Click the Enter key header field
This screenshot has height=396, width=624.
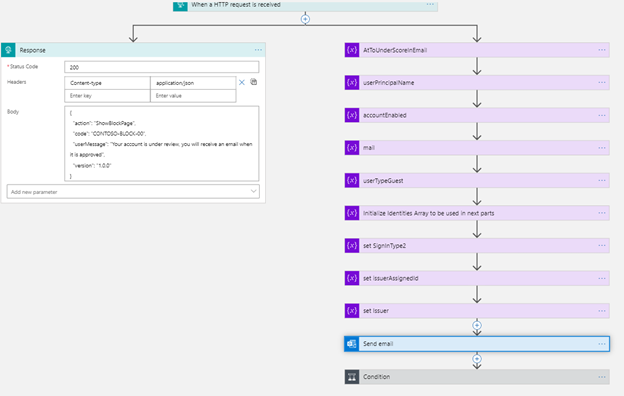[x=107, y=96]
